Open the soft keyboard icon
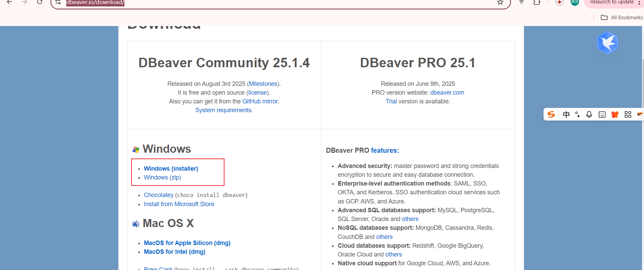This screenshot has width=644, height=270. [x=602, y=115]
